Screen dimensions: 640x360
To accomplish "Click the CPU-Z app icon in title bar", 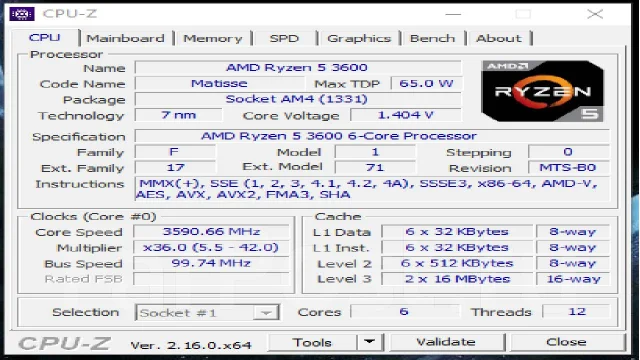I will click(22, 14).
